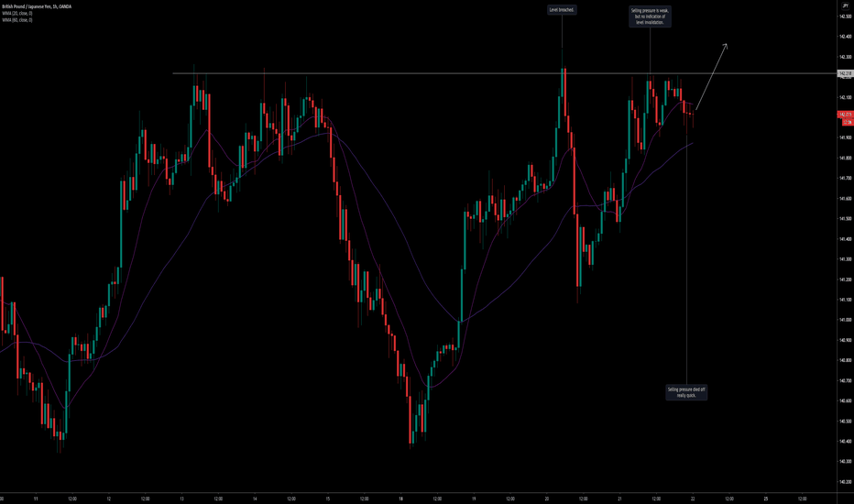Click date 25 on the time axis

click(x=765, y=499)
